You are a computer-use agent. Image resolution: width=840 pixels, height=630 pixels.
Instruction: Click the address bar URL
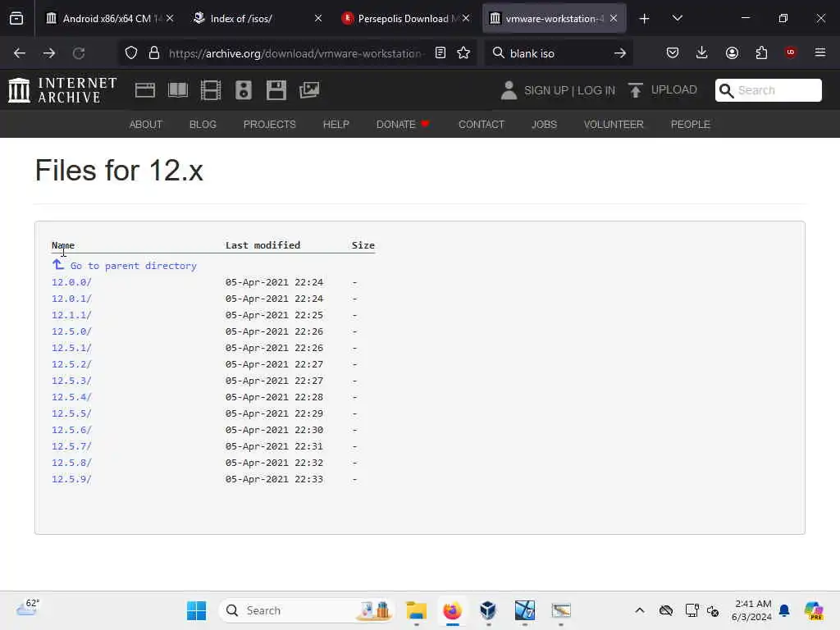295,53
